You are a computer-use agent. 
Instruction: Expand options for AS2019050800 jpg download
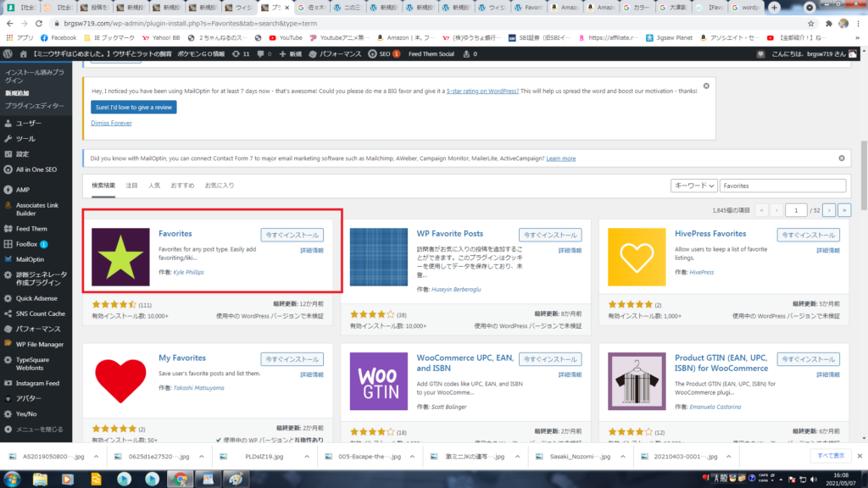click(96, 455)
